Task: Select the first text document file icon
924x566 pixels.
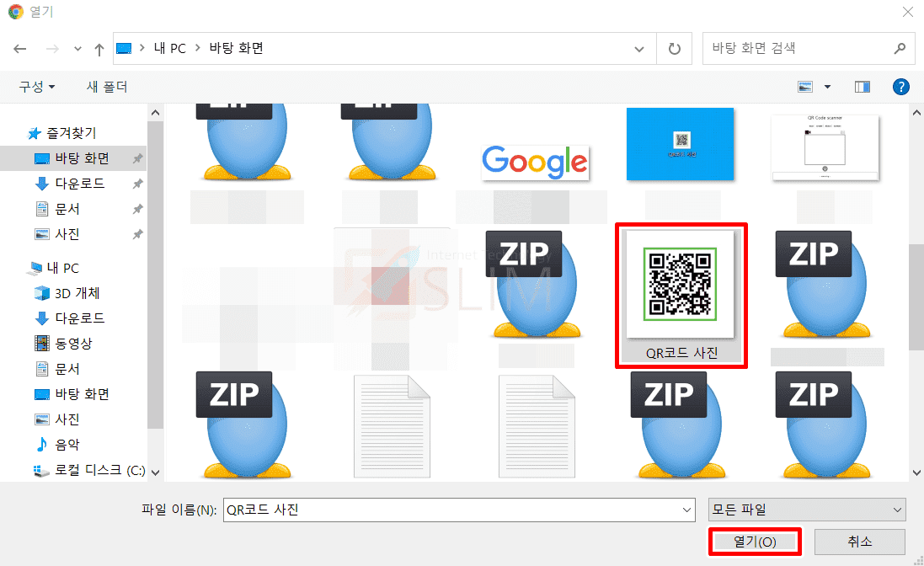Action: click(x=392, y=426)
